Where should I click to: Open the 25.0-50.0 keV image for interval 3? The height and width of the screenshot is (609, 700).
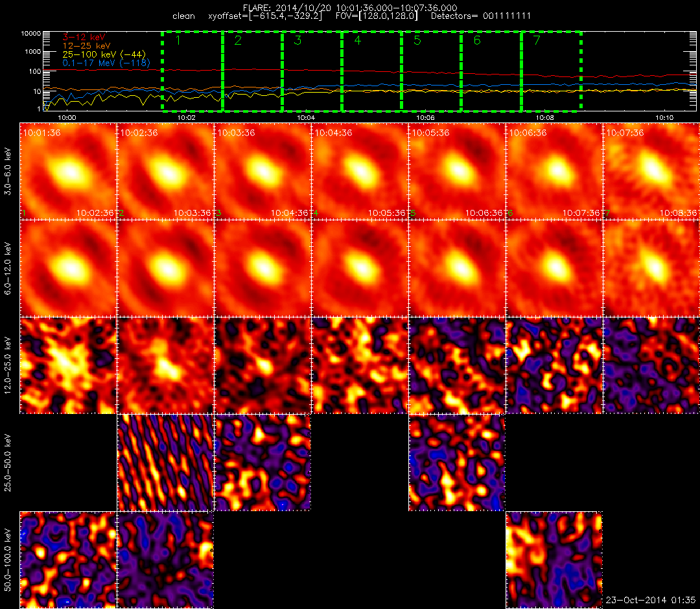point(263,463)
